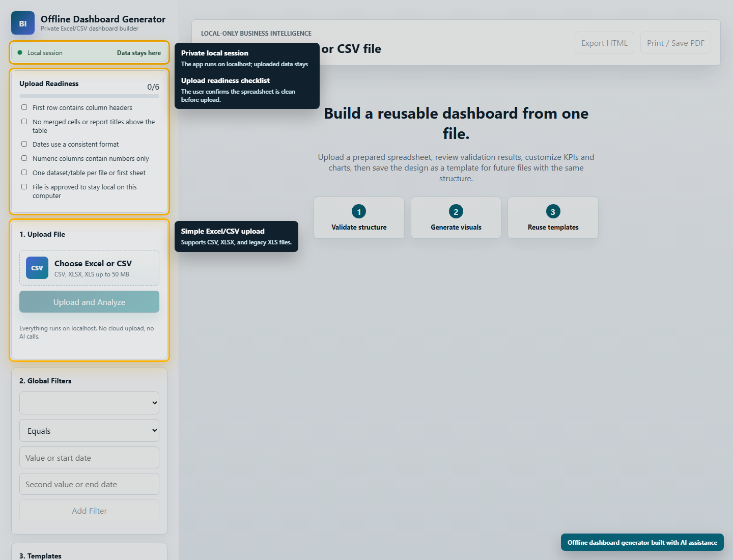The height and width of the screenshot is (560, 733).
Task: Tick 'File is approved to stay local'
Action: 24,187
